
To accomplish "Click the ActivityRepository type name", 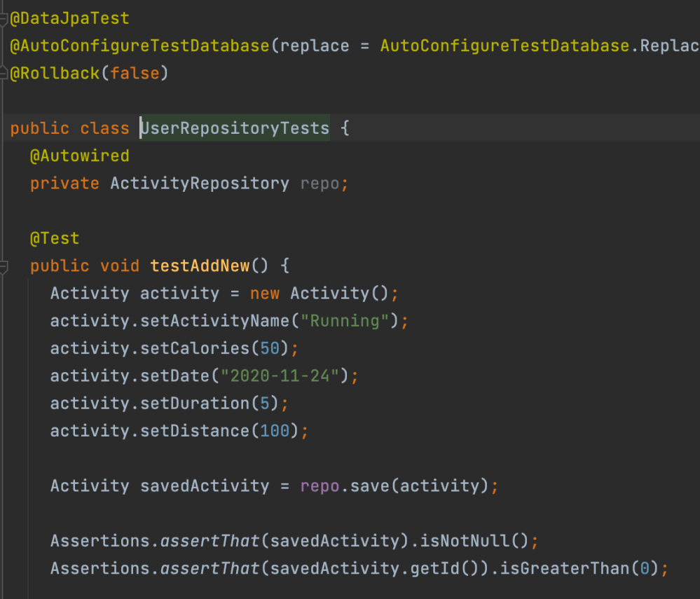I will pos(200,184).
